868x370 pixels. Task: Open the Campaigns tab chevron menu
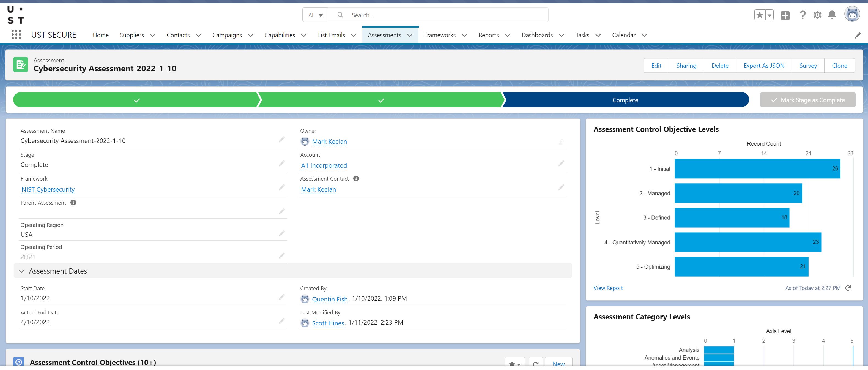(x=250, y=36)
